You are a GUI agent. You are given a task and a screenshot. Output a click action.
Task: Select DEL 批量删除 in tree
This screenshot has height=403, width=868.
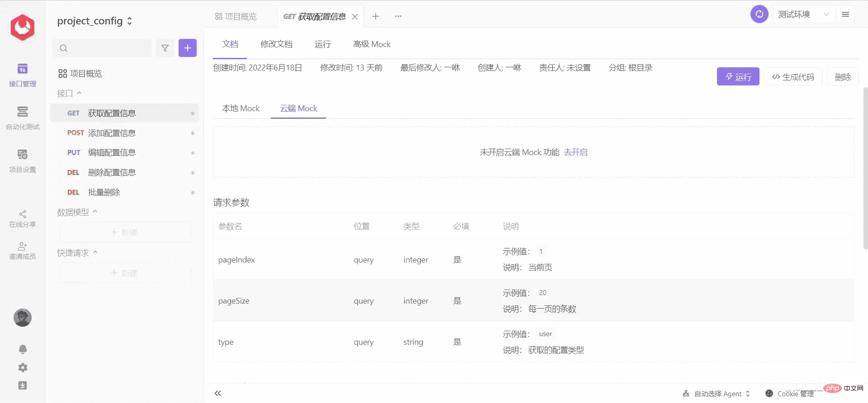click(x=125, y=192)
